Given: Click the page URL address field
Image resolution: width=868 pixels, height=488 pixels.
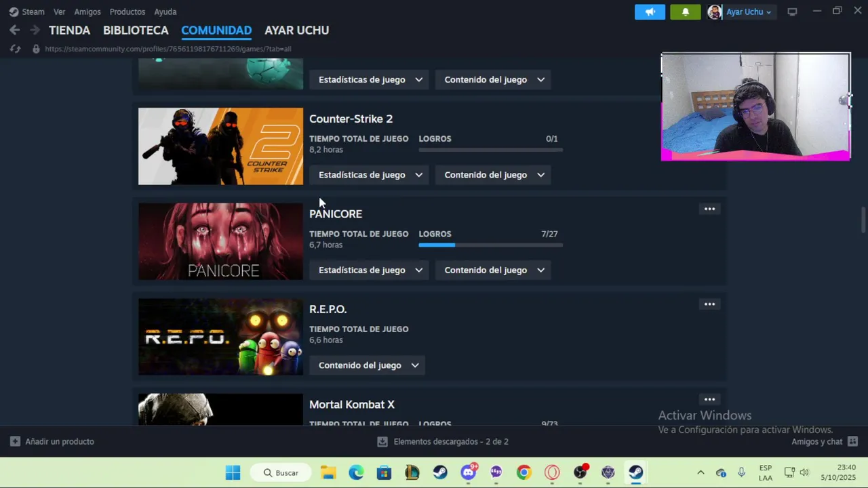Looking at the screenshot, I should pos(168,49).
